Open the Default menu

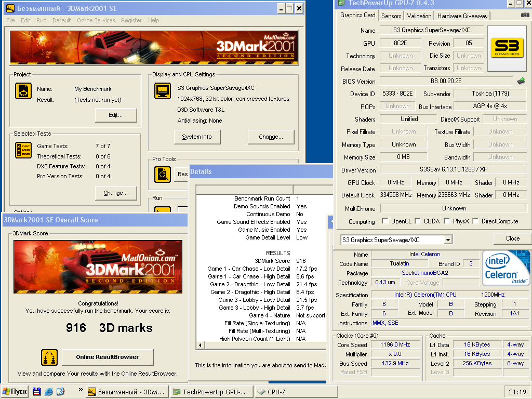click(x=61, y=20)
